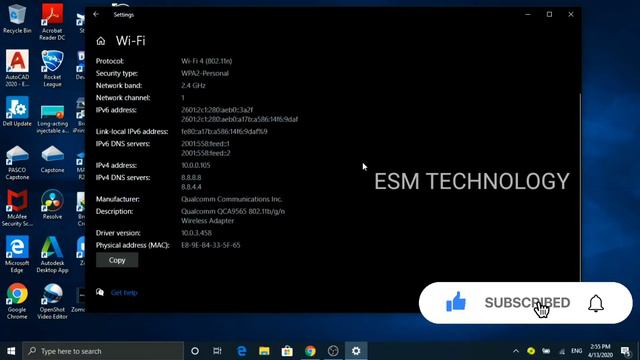Click the Wi-Fi 4 (802.11n) protocol value

tap(207, 61)
